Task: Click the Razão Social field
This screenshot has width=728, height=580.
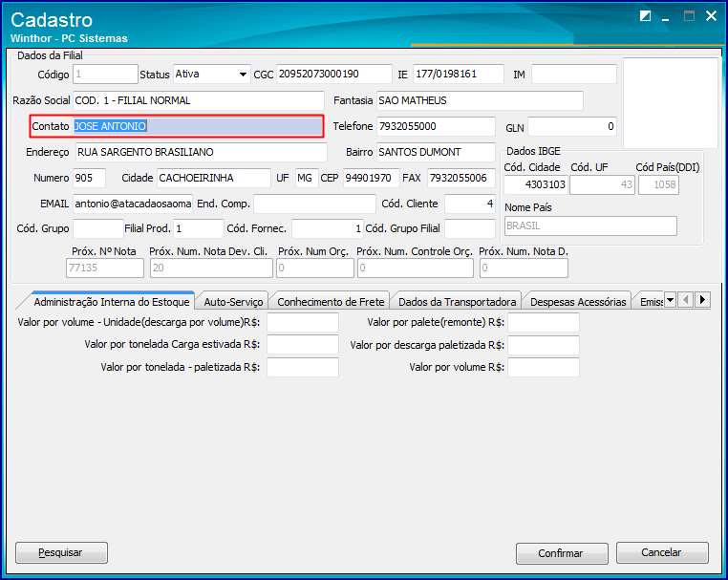Action: click(199, 100)
